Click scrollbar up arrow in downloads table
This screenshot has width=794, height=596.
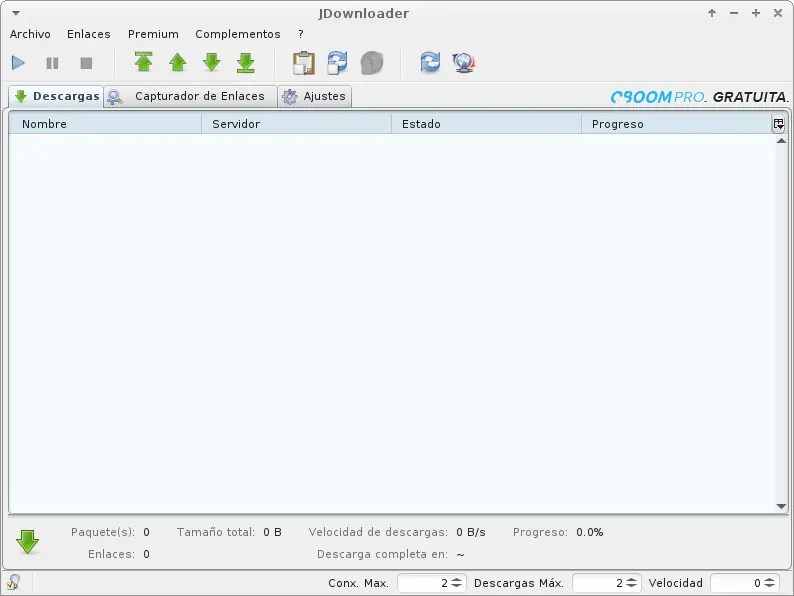click(781, 141)
